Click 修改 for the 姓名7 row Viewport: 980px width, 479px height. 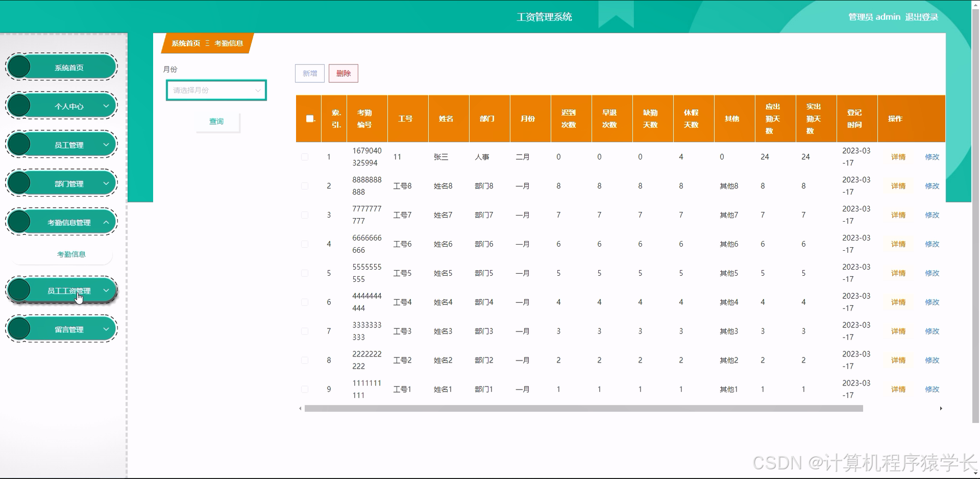click(x=932, y=215)
